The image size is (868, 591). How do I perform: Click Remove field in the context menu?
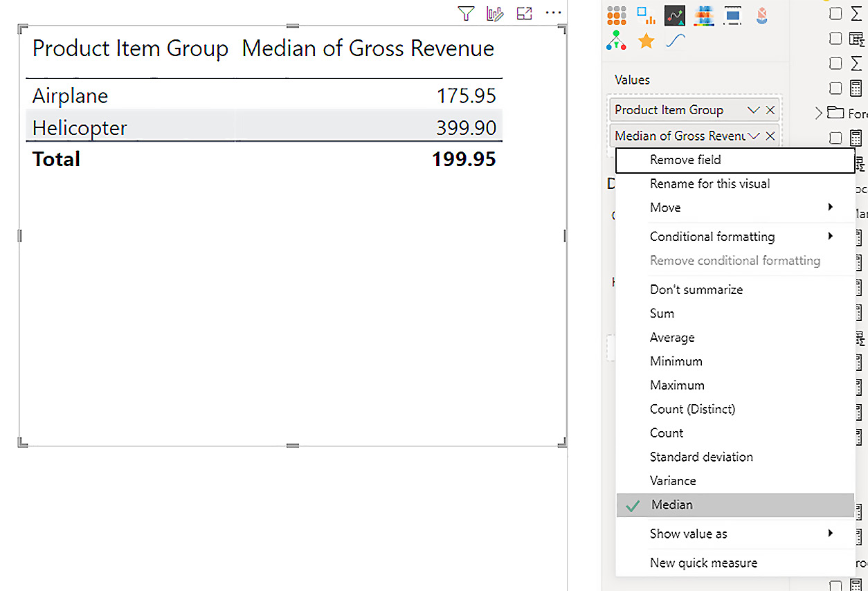[x=685, y=160]
